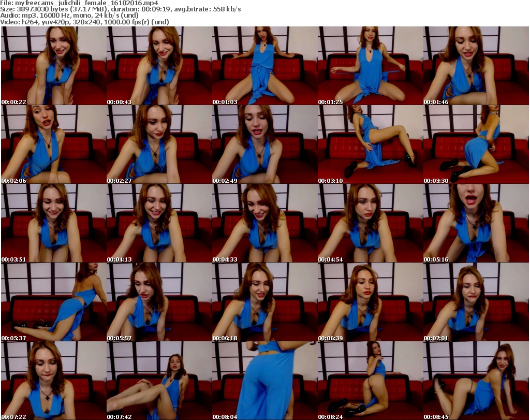The width and height of the screenshot is (530, 420).
Task: Select the frame marked 00:05:16
Action: (x=476, y=223)
